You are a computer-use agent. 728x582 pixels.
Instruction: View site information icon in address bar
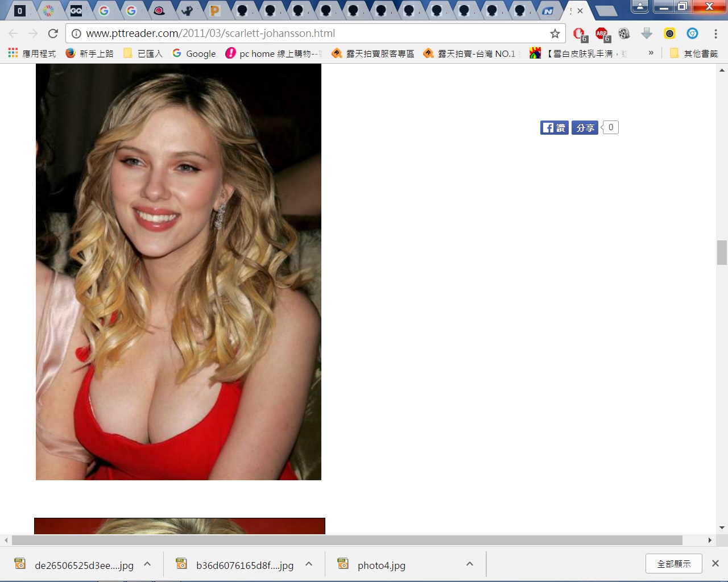pyautogui.click(x=76, y=34)
